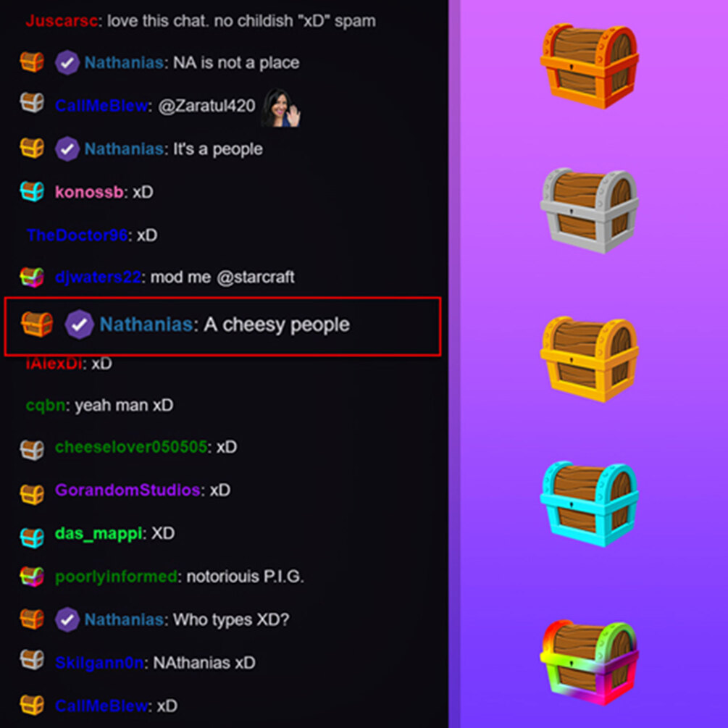The image size is (728, 728).
Task: Click the large silver treasure chest badge
Action: pyautogui.click(x=589, y=210)
